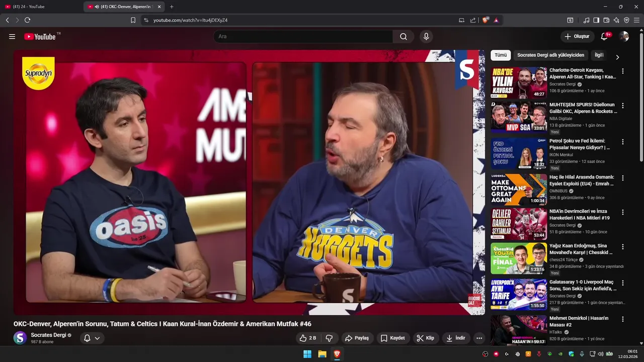Show more filter chips with the arrow
Image resolution: width=644 pixels, height=362 pixels.
click(x=617, y=57)
